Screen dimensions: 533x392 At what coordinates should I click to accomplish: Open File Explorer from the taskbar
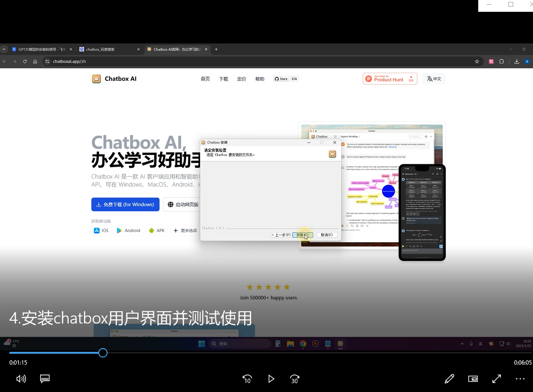click(x=290, y=344)
